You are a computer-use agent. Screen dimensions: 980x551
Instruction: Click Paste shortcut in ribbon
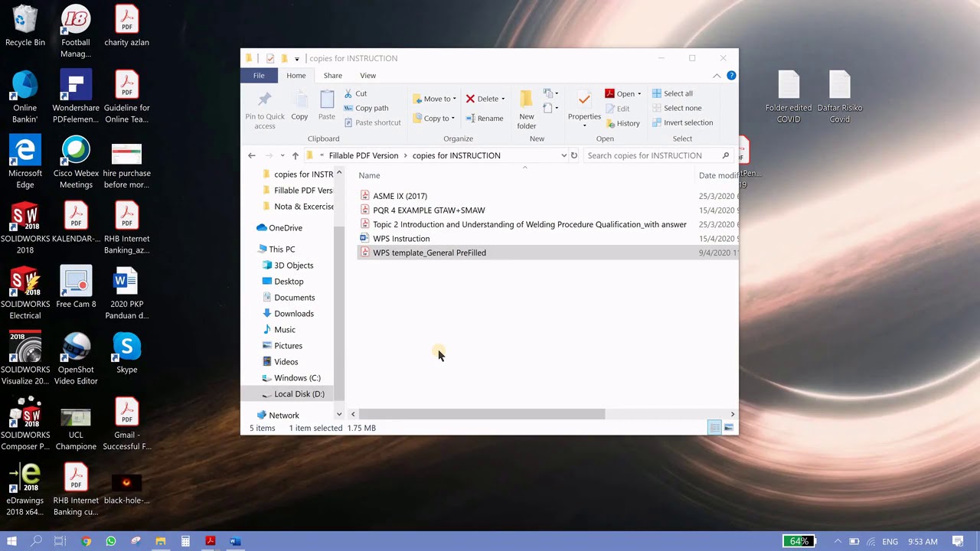point(372,122)
